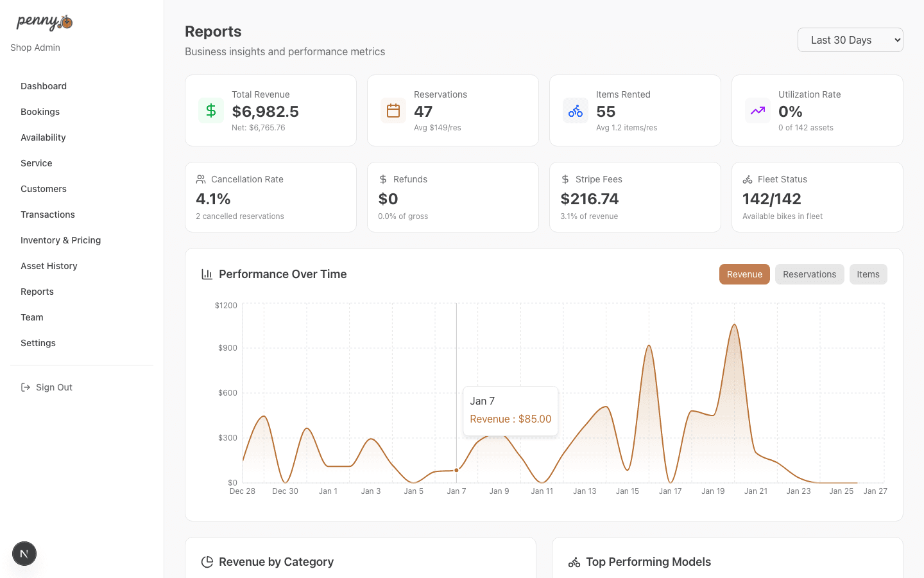Switch the chart to Reservations view
Screen dimensions: 924x578
tap(809, 274)
